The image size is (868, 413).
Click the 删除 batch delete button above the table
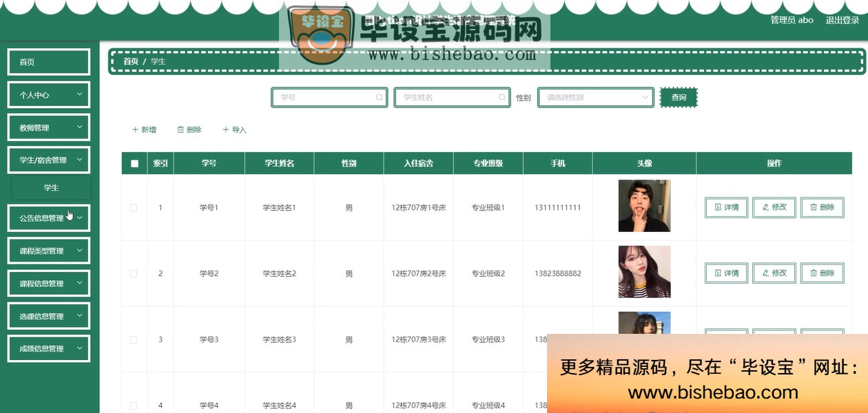click(189, 129)
